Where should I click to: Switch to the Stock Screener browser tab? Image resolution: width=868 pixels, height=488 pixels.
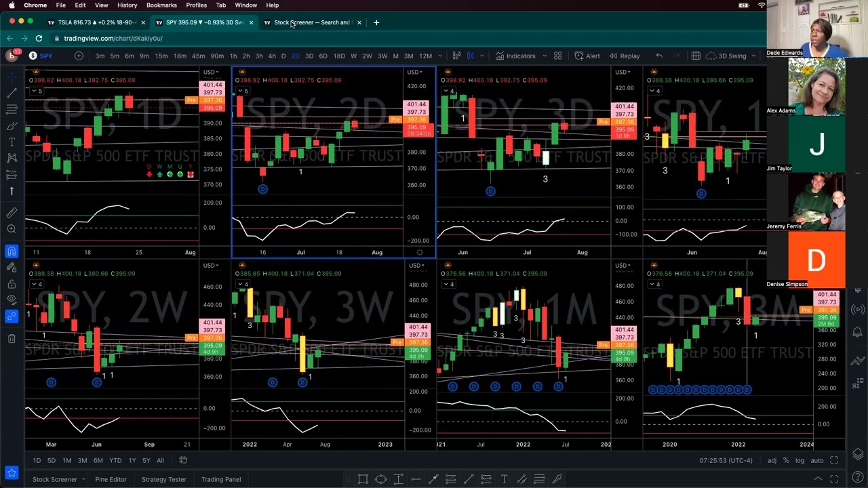click(313, 22)
